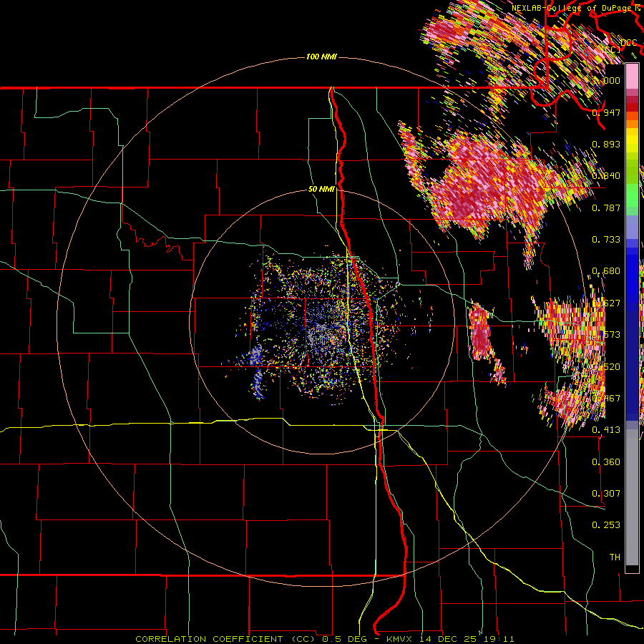Image resolution: width=644 pixels, height=644 pixels.
Task: Click the 0.307 legend value
Action: (606, 493)
